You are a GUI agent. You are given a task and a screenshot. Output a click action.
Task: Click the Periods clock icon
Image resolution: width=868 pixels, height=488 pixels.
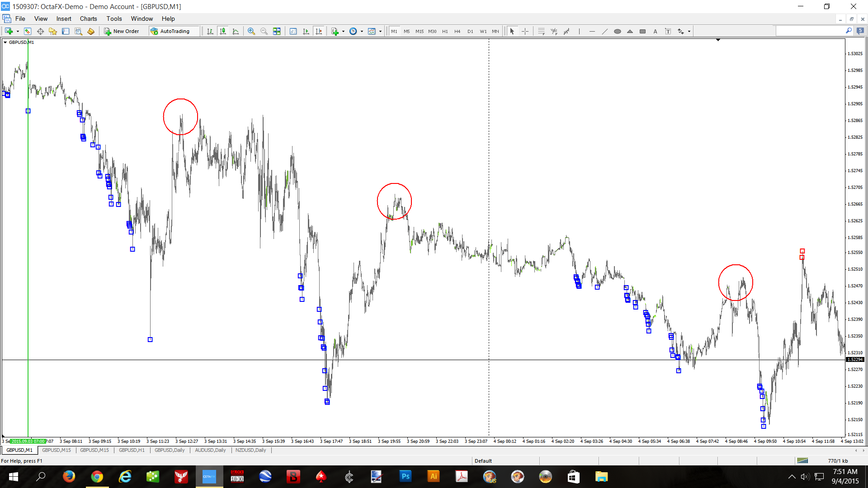(354, 31)
